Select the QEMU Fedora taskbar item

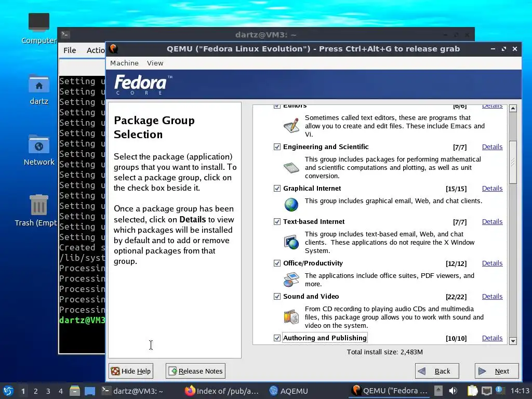(390, 391)
